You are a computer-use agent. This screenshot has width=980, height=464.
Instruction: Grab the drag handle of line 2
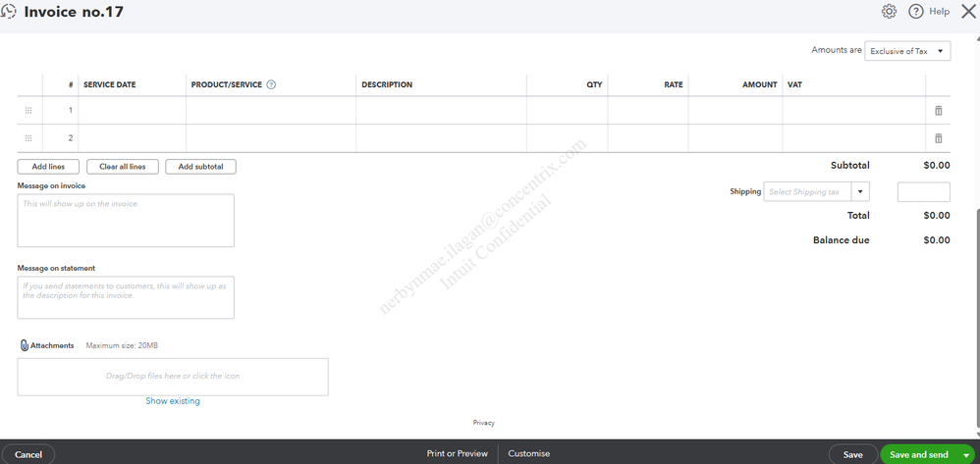click(28, 138)
